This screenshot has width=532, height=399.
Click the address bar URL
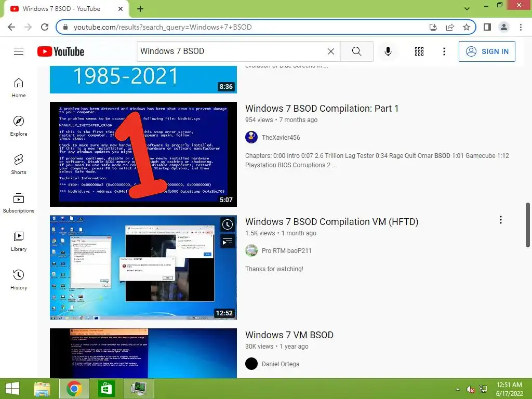click(x=163, y=27)
